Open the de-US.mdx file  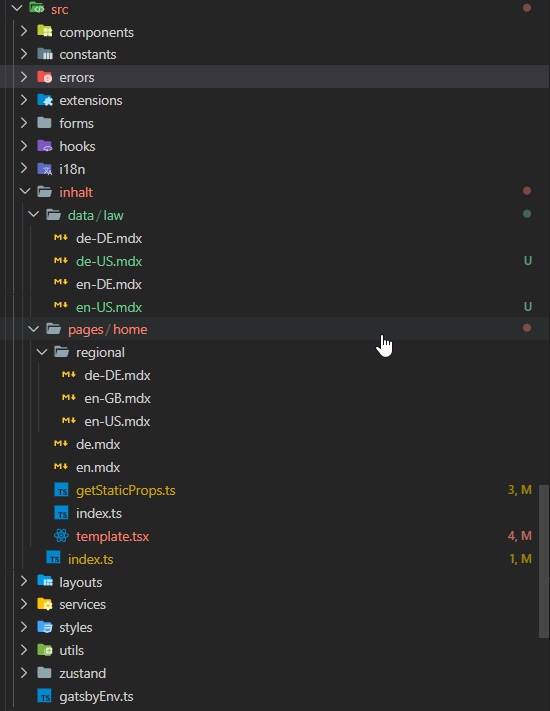click(109, 261)
